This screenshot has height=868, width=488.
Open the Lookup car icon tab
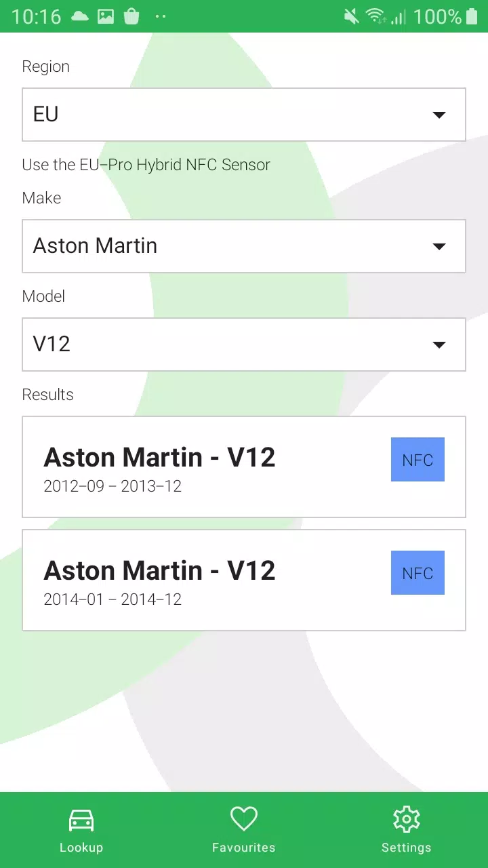(x=81, y=821)
